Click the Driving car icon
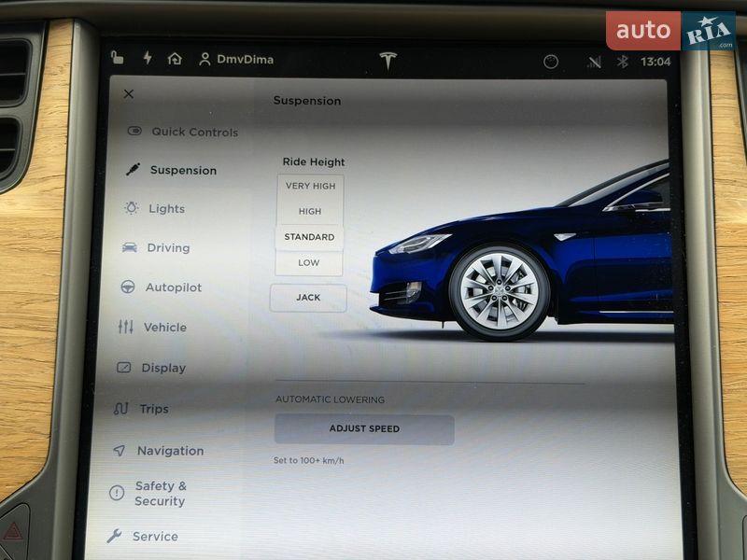 pyautogui.click(x=131, y=248)
